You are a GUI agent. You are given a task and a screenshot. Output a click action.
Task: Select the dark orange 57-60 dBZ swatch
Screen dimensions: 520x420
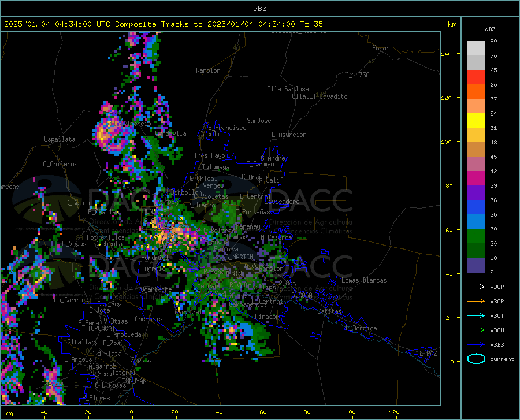click(x=476, y=92)
